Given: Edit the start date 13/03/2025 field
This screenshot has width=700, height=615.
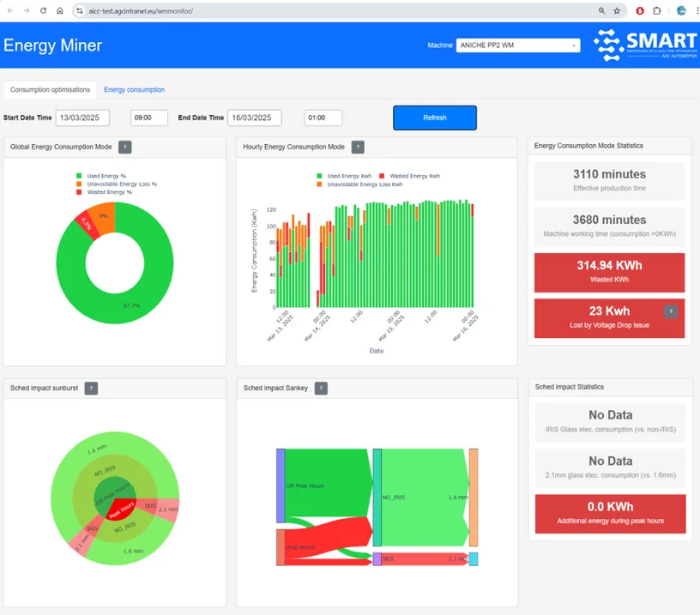Looking at the screenshot, I should click(82, 118).
